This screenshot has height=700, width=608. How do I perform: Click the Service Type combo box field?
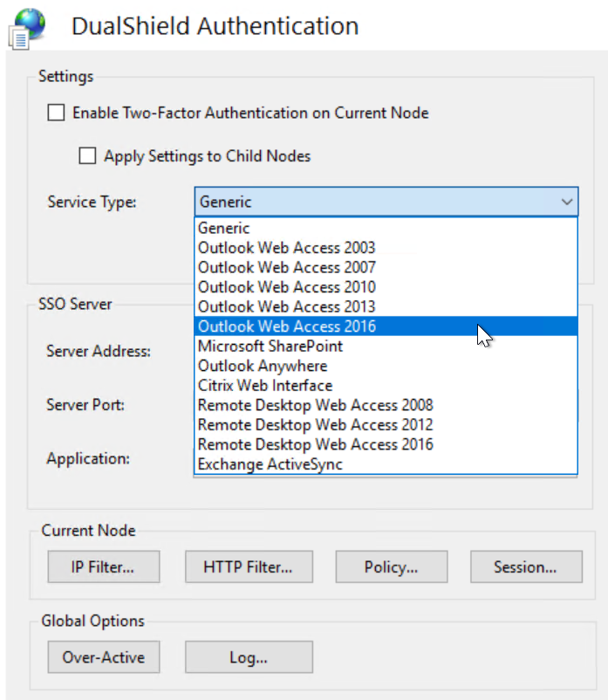point(375,202)
